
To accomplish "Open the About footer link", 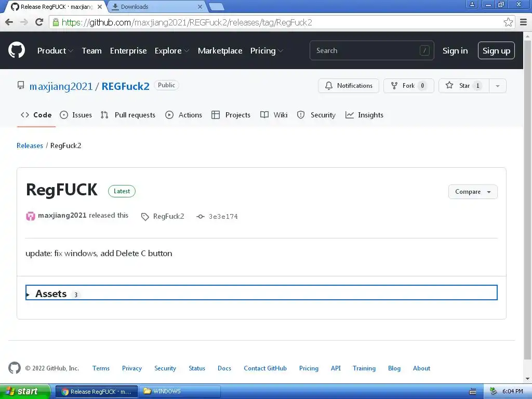I will coord(421,368).
